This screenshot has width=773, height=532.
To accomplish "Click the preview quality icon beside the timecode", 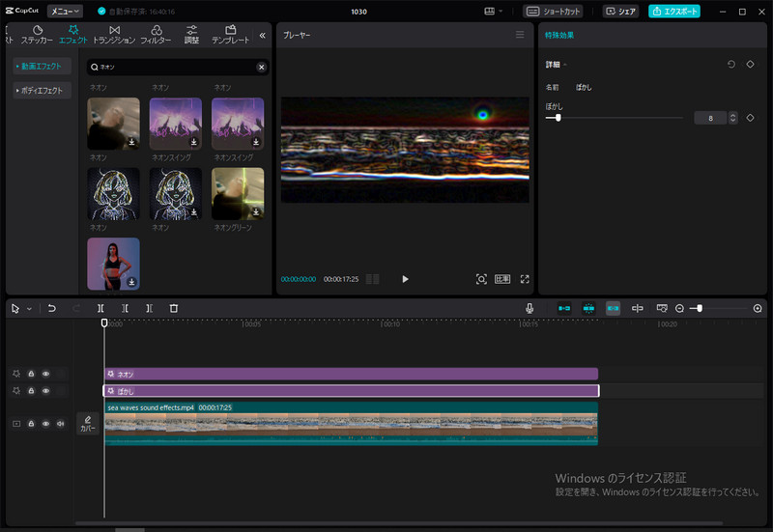I will pyautogui.click(x=373, y=279).
